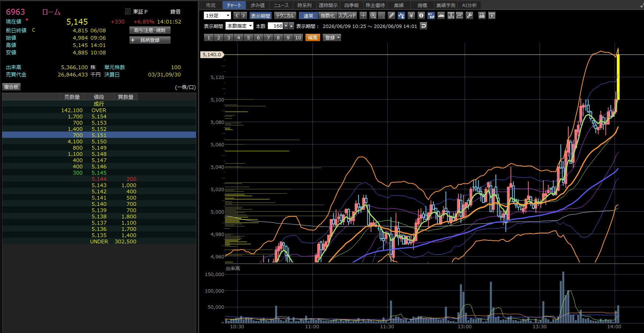Viewport: 644px width, 333px height.
Task: Click the 本数 input field showing 168
Action: pos(276,26)
